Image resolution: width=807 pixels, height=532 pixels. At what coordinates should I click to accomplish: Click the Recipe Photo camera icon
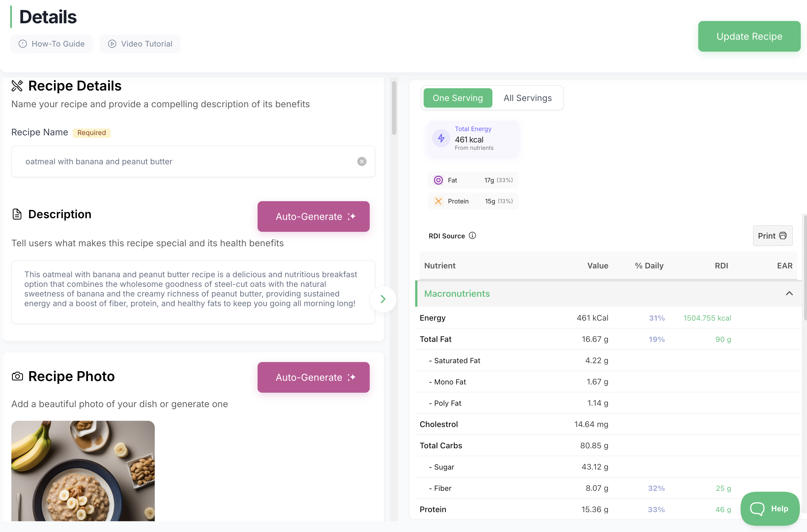tap(17, 376)
